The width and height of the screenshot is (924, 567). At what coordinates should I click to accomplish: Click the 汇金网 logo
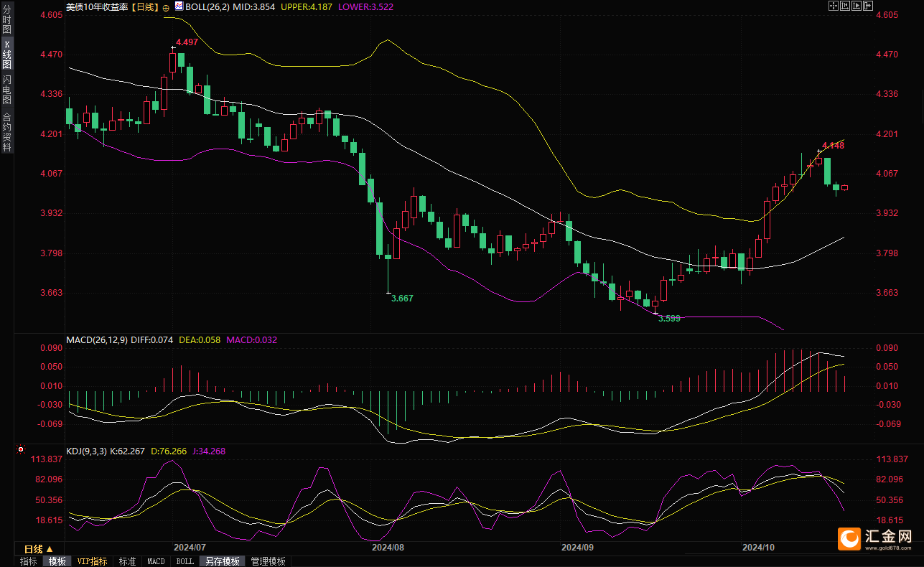(x=875, y=538)
